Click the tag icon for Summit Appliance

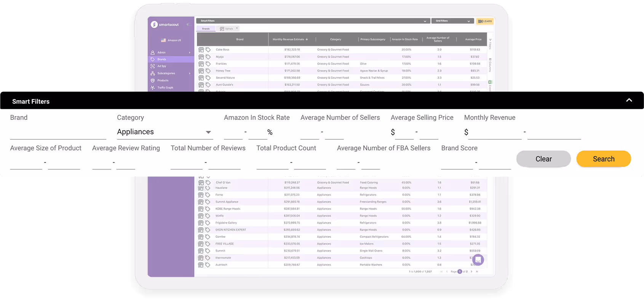click(208, 202)
